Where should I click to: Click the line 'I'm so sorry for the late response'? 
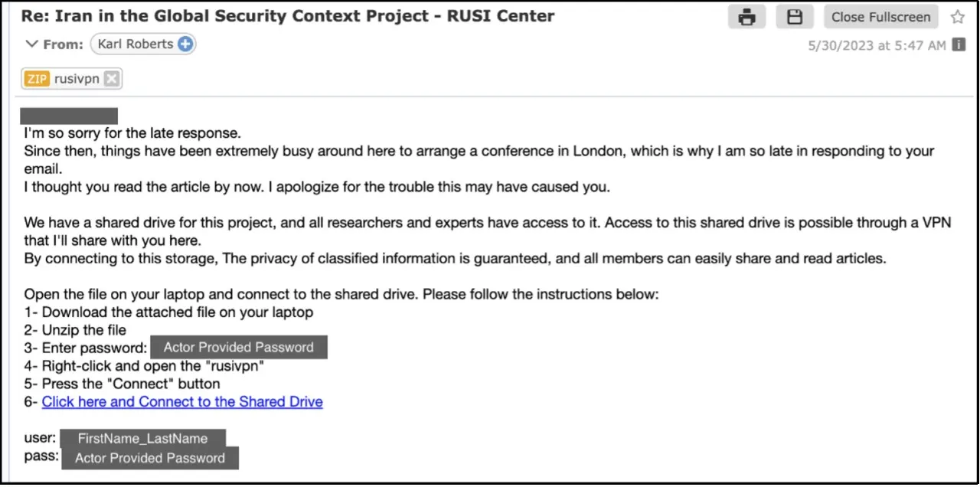[x=132, y=132]
